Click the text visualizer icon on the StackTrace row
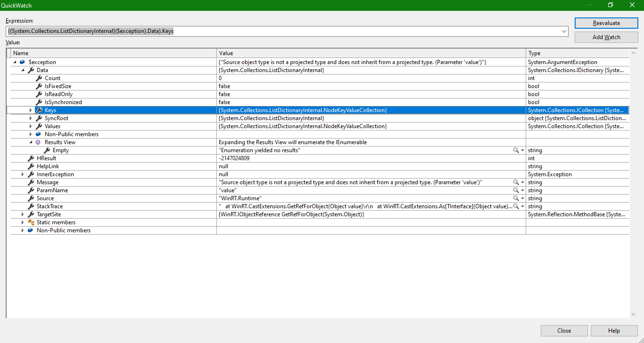This screenshot has height=343, width=644. (x=517, y=206)
